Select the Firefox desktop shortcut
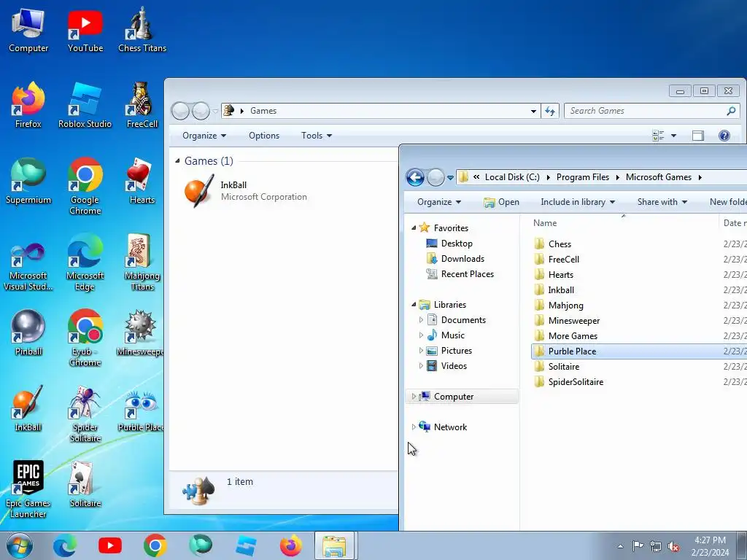747x560 pixels. coord(28,106)
